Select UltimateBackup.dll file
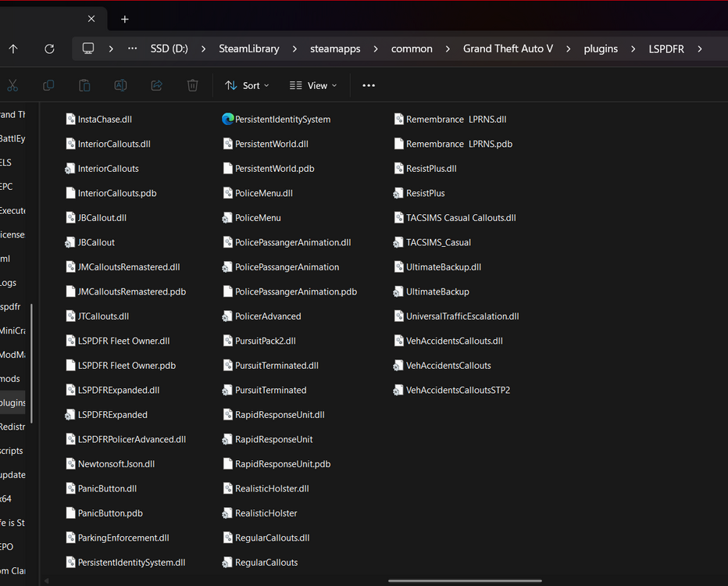This screenshot has width=728, height=586. tap(443, 267)
